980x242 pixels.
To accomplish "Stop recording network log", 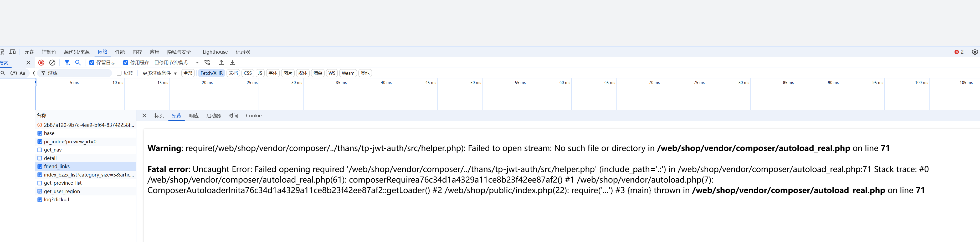I will [x=42, y=62].
